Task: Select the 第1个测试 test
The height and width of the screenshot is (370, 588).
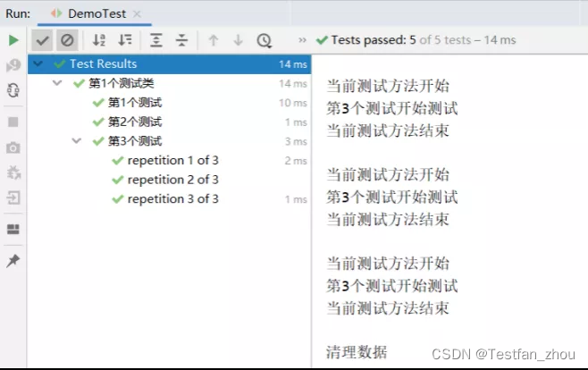Action: point(135,103)
